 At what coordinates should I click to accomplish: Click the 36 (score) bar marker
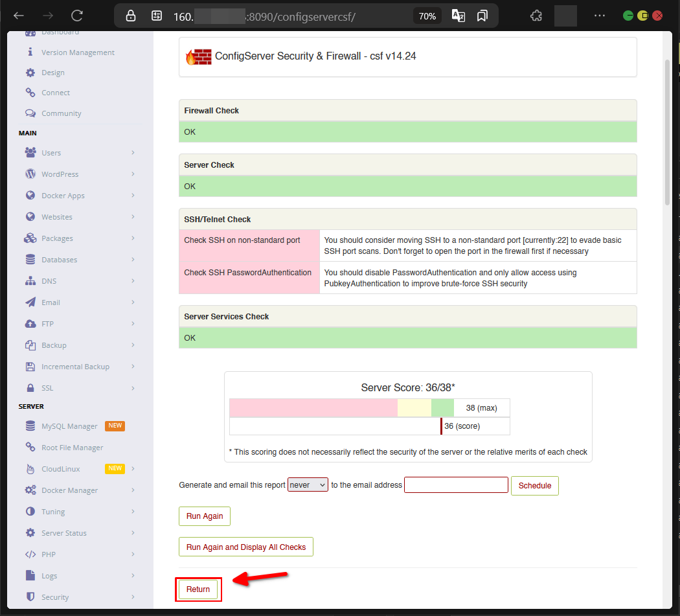[441, 426]
